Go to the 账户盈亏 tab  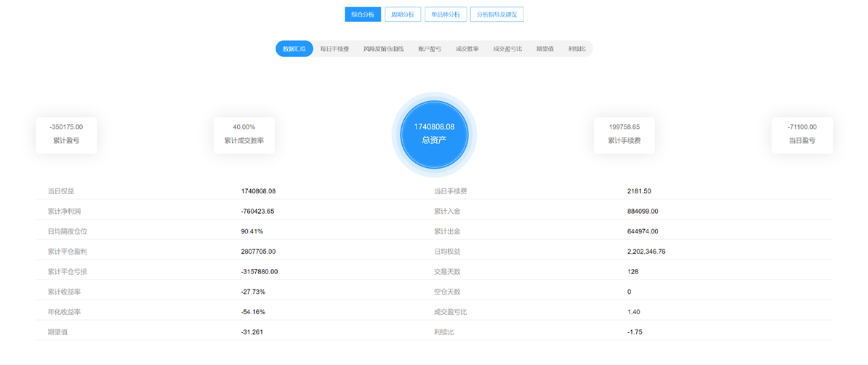click(x=430, y=49)
